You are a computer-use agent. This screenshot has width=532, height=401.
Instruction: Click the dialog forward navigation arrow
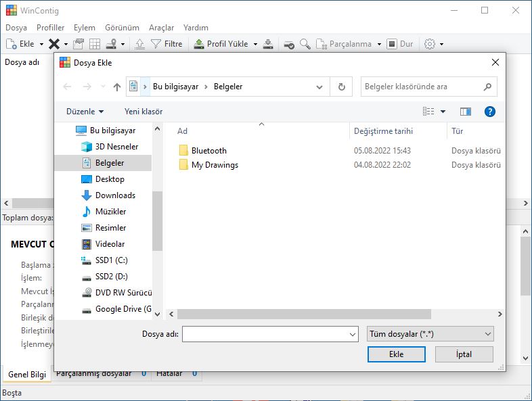87,87
